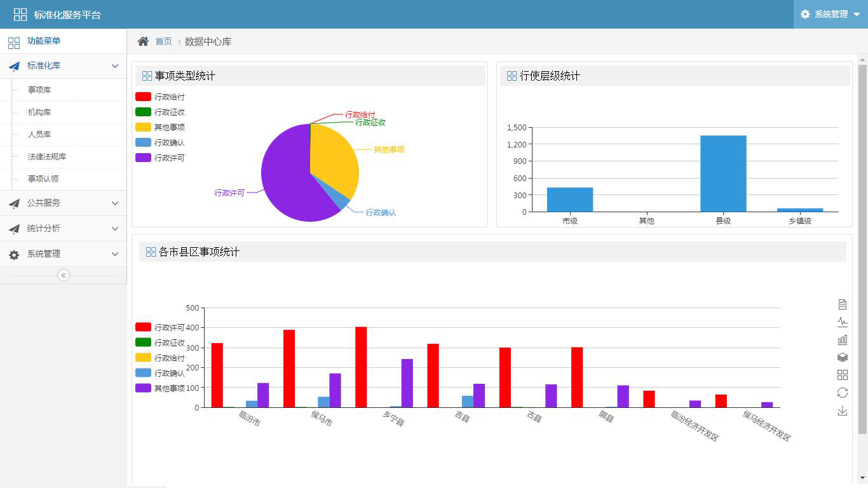Open data view for county items chart

point(843,304)
